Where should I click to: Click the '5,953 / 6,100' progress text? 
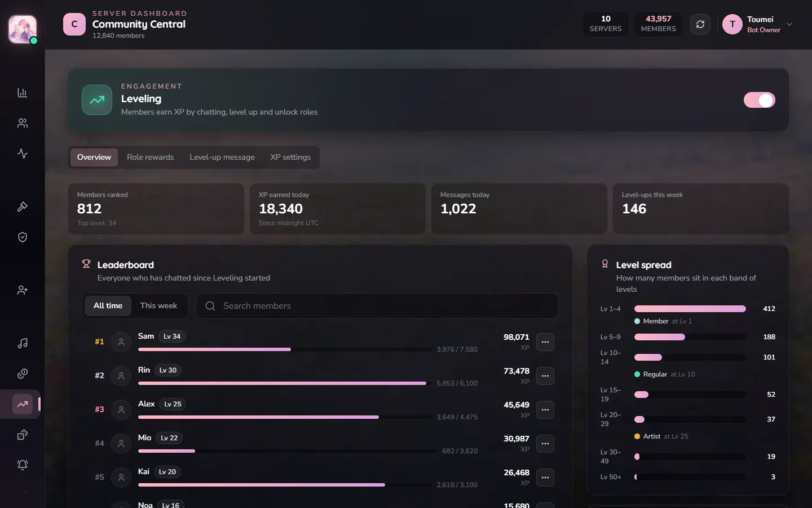pos(457,383)
